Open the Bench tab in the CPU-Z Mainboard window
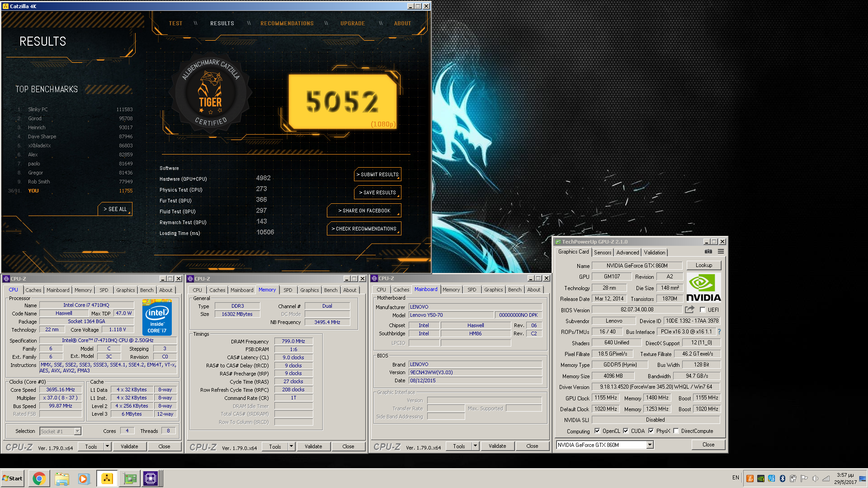Screen dimensions: 868x488 tap(515, 290)
